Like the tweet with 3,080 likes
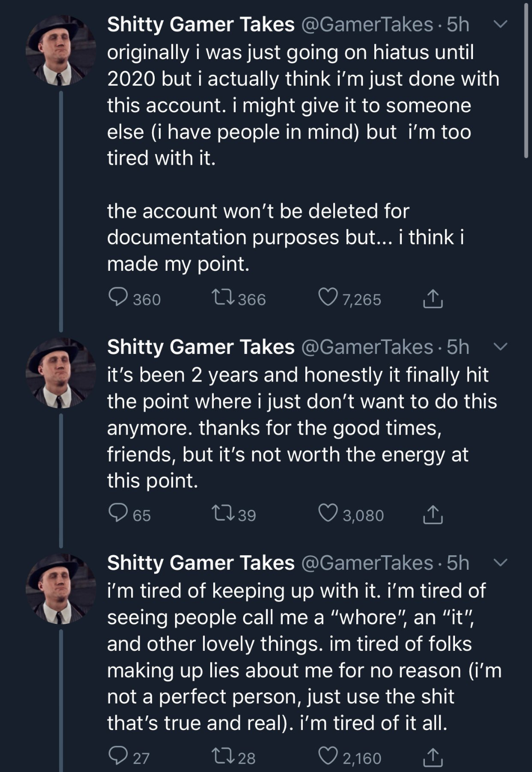Viewport: 532px width, 772px height. [328, 514]
